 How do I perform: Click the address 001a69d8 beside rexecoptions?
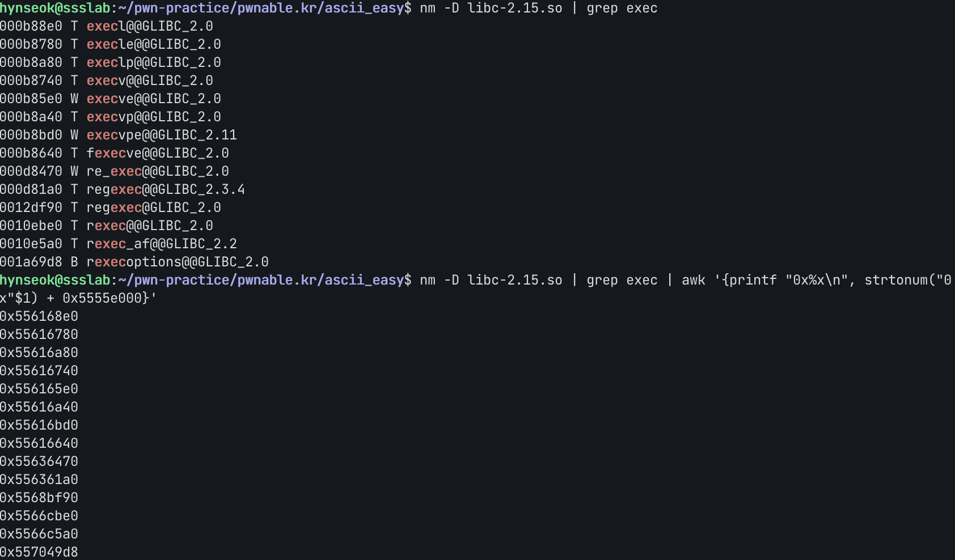click(31, 262)
